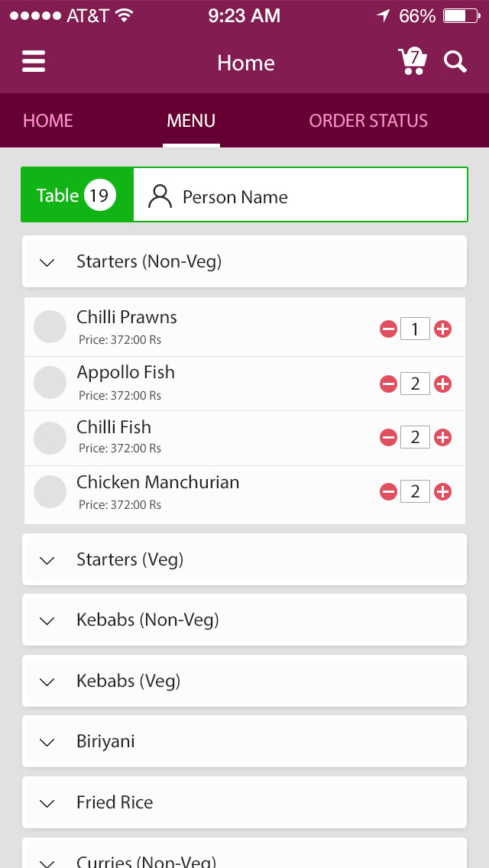
Task: Tap the search magnifier icon
Action: point(455,62)
